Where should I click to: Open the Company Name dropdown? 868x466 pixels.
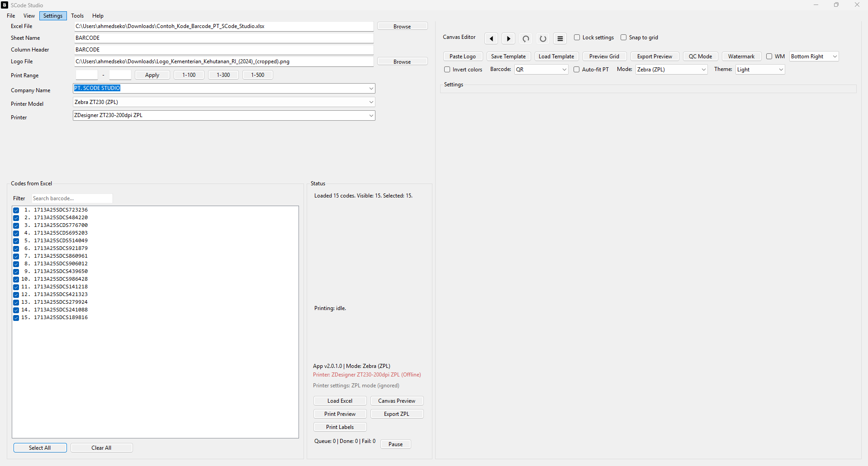pos(371,89)
